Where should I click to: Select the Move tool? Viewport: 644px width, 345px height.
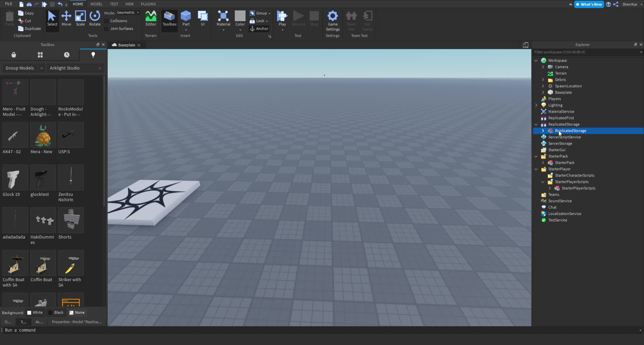[x=66, y=19]
